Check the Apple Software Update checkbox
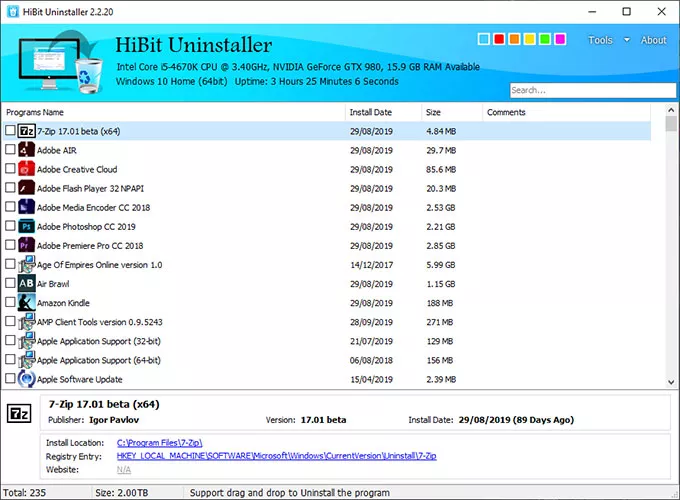This screenshot has height=500, width=680. pos(10,379)
